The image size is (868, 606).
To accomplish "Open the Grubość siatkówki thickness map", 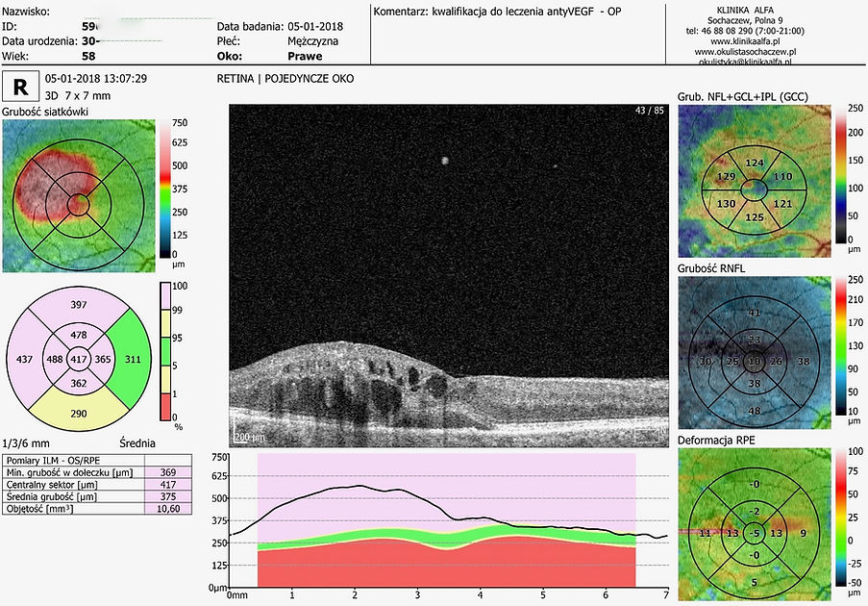I will click(79, 195).
